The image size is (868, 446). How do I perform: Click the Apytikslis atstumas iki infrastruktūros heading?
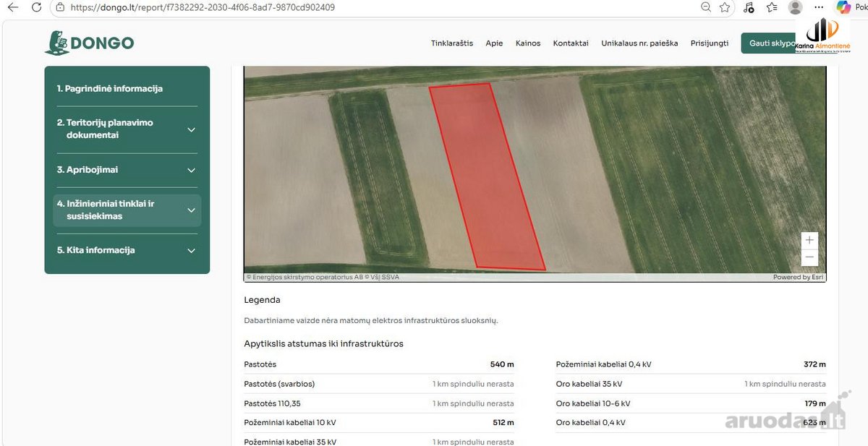click(324, 343)
